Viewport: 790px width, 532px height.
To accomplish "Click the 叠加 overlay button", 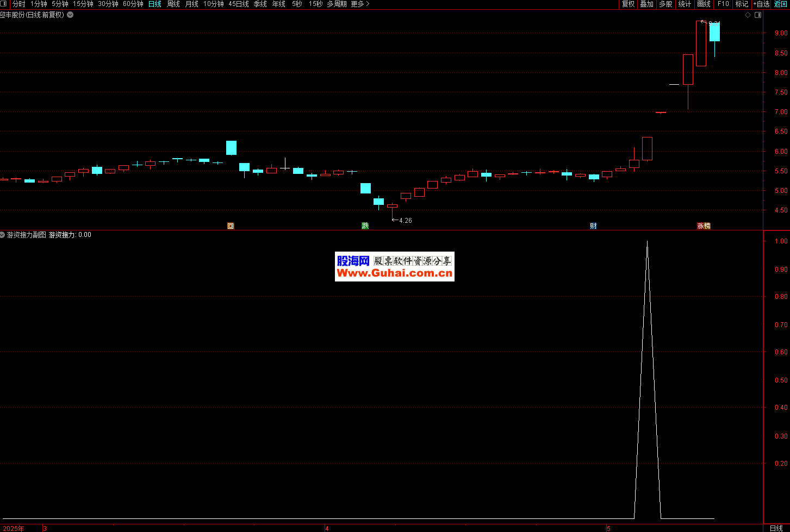I will 647,4.
